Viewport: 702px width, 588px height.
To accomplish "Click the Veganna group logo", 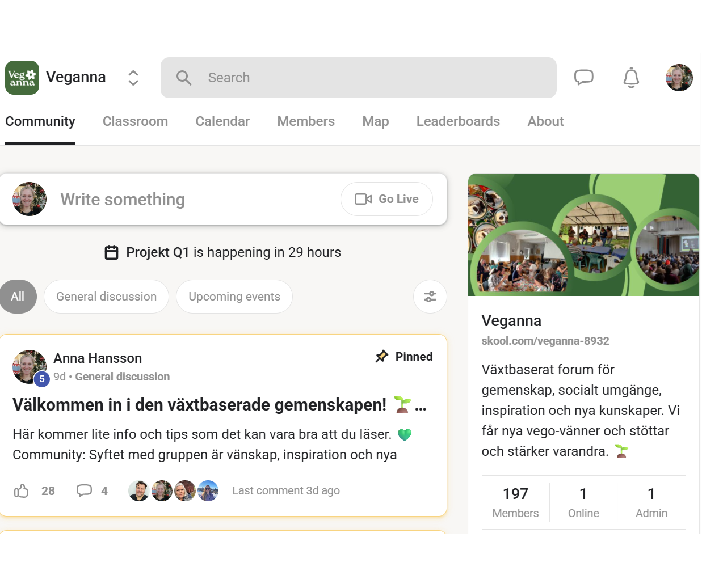I will 22,78.
